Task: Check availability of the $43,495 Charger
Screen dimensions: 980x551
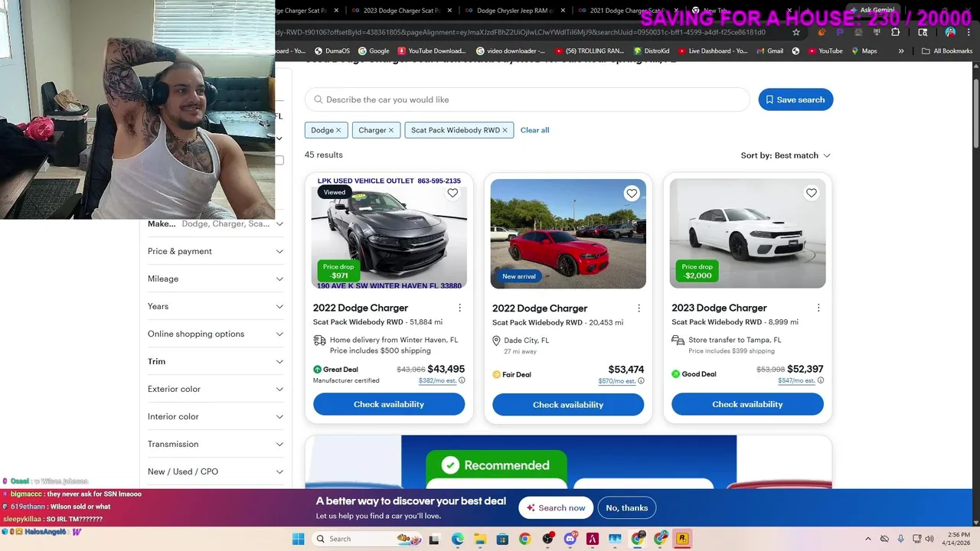Action: [x=389, y=404]
